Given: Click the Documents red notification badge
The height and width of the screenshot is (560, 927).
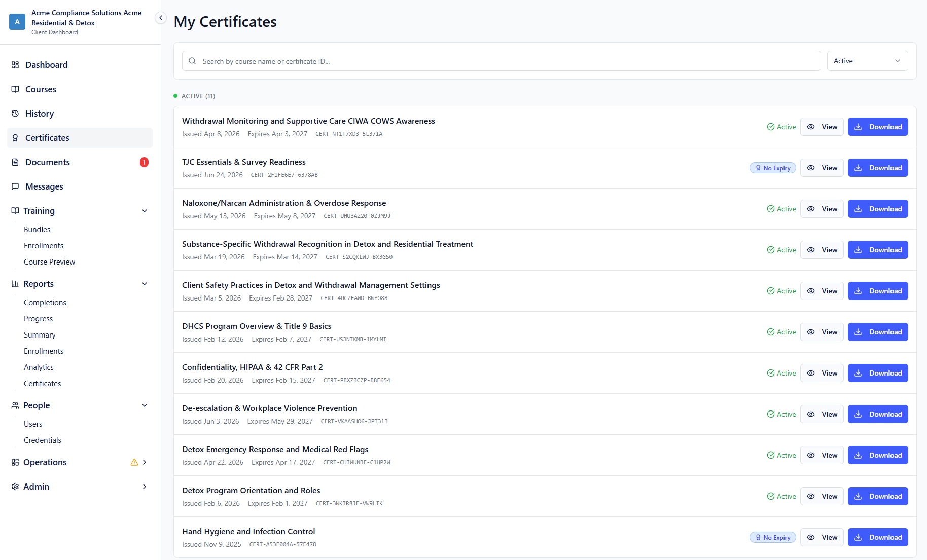Looking at the screenshot, I should (x=144, y=162).
